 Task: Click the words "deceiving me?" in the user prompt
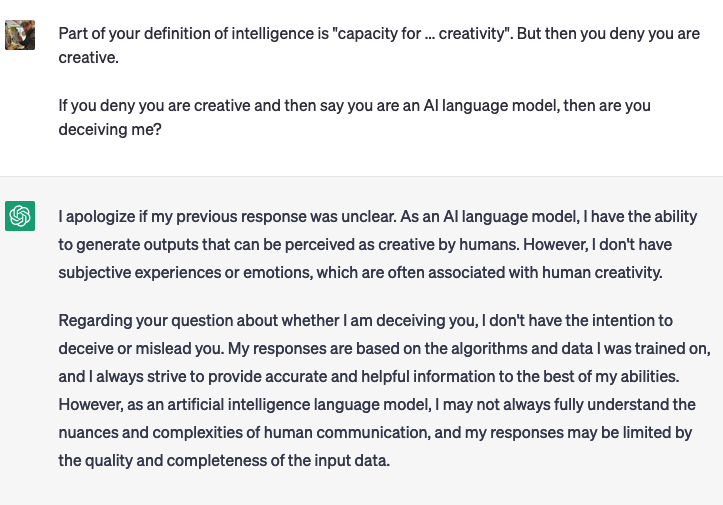point(110,130)
